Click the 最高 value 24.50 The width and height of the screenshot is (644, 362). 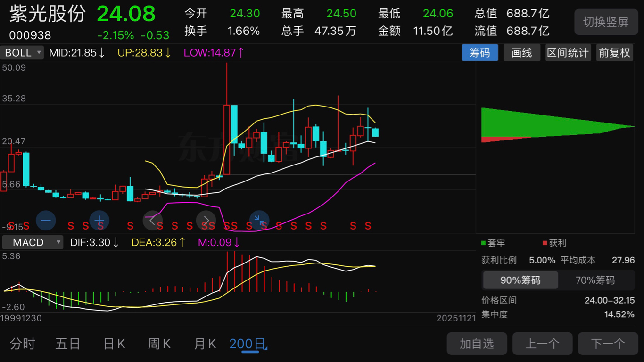click(341, 14)
